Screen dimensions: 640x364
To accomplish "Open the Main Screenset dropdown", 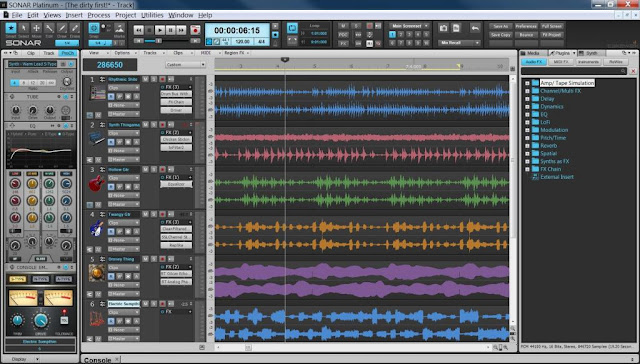I will [409, 26].
